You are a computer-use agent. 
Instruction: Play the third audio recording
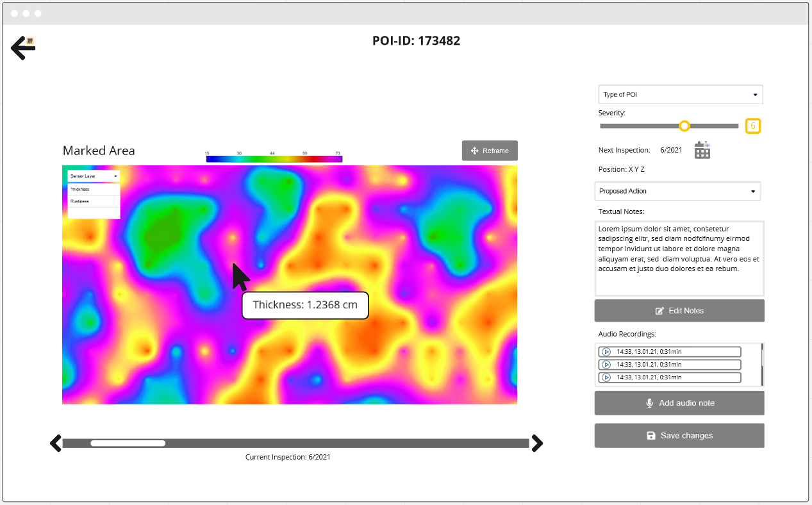pos(606,377)
